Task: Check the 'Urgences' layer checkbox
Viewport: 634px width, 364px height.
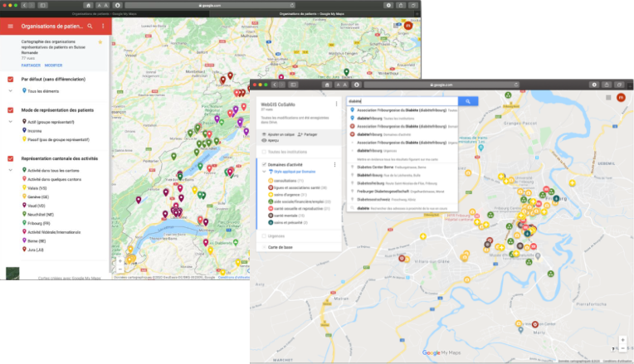Action: tap(264, 236)
